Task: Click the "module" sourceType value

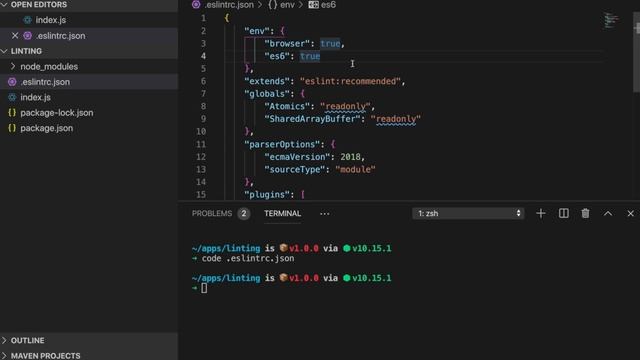Action: tap(355, 169)
